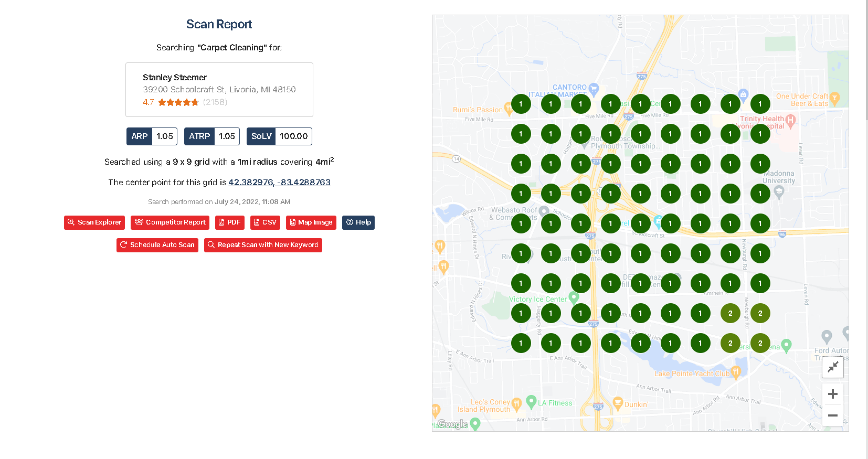Zoom out on the map

point(833,415)
